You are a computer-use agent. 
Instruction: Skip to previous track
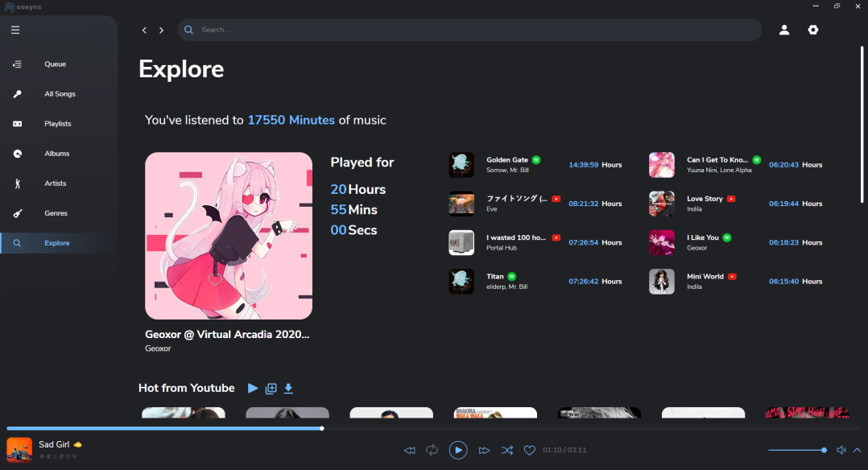click(410, 450)
